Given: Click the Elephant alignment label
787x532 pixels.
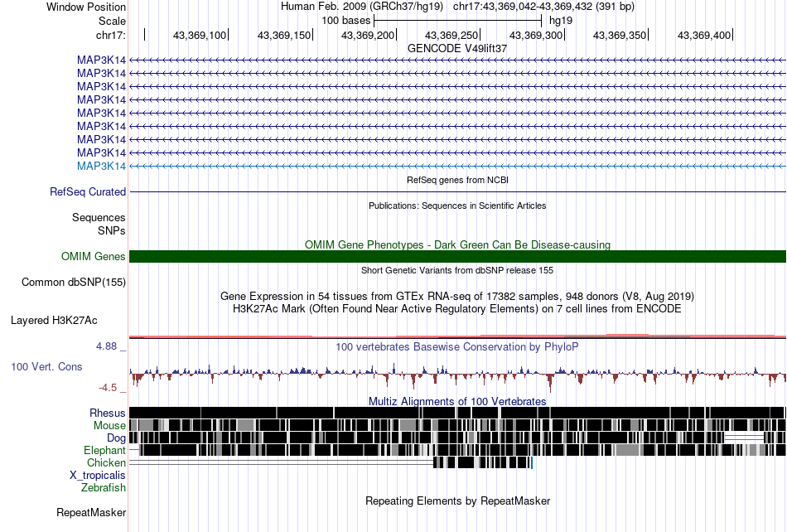Looking at the screenshot, I should click(104, 450).
